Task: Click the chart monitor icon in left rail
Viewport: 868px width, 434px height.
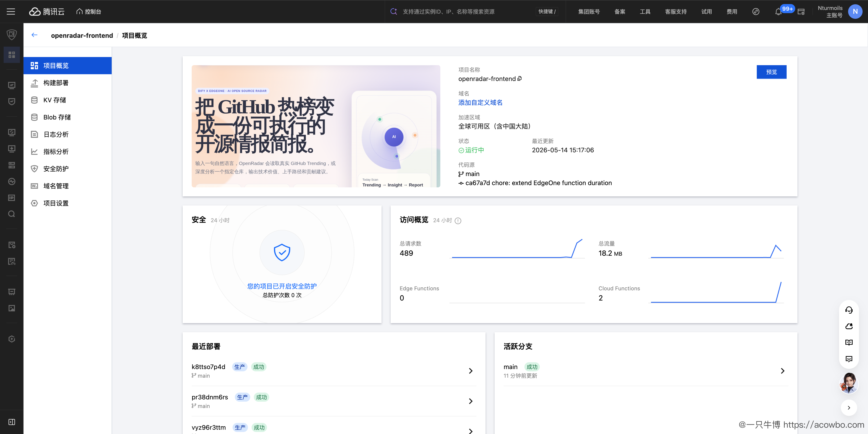Action: tap(12, 85)
